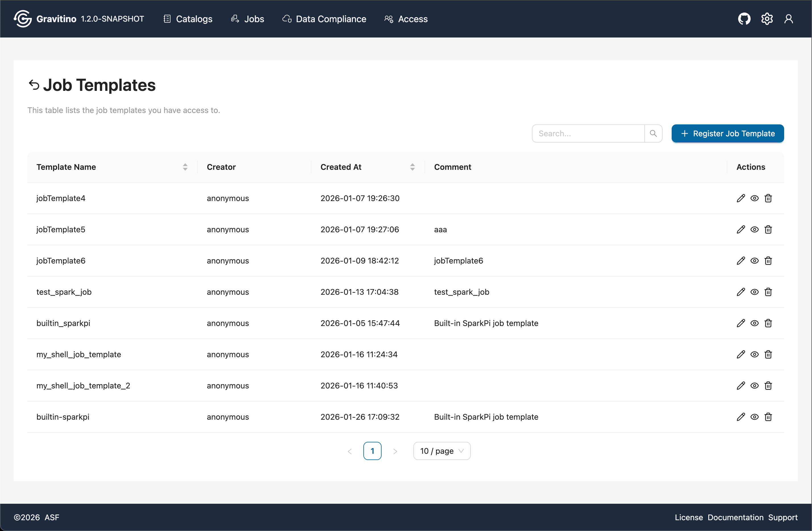Click the back arrow beside Job Templates heading
The image size is (812, 531).
point(34,85)
